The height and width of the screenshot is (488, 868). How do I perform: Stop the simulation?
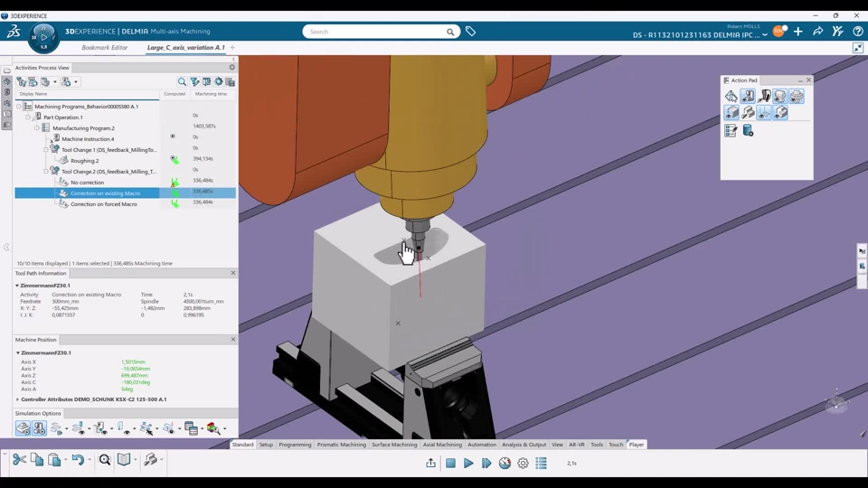(x=450, y=463)
